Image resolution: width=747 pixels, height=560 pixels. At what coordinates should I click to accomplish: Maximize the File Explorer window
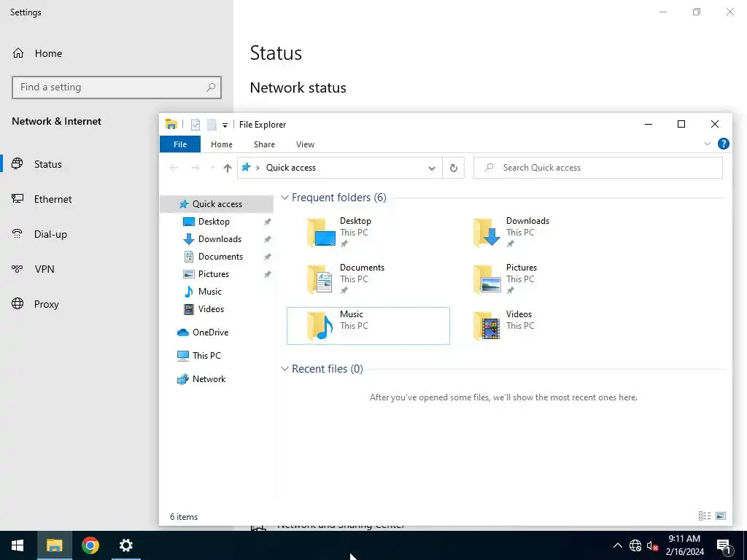coord(681,124)
